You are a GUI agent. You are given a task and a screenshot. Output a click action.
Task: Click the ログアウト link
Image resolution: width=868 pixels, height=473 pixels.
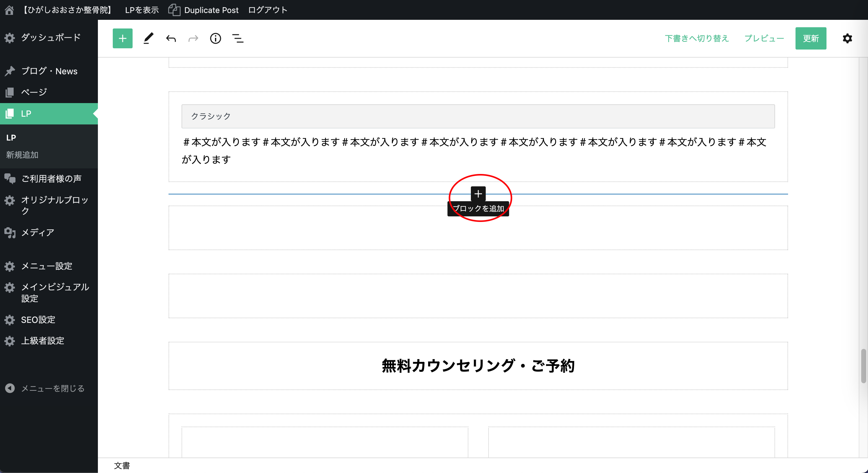coord(268,10)
